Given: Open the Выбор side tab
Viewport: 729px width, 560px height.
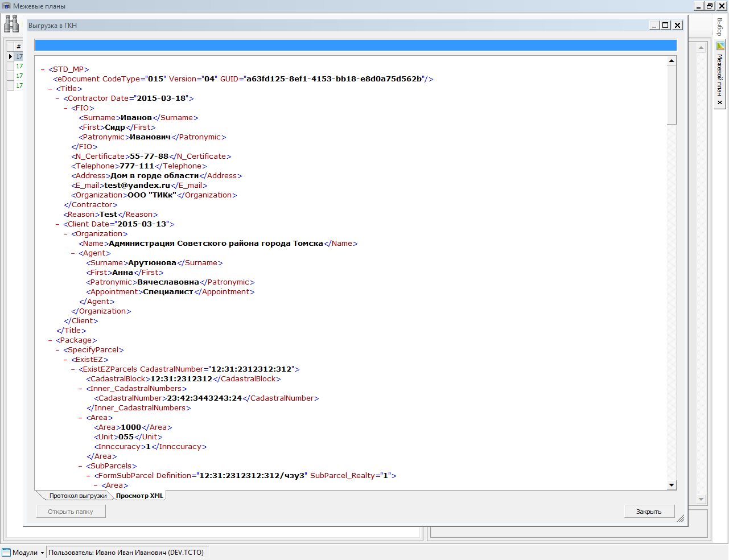Looking at the screenshot, I should 720,27.
